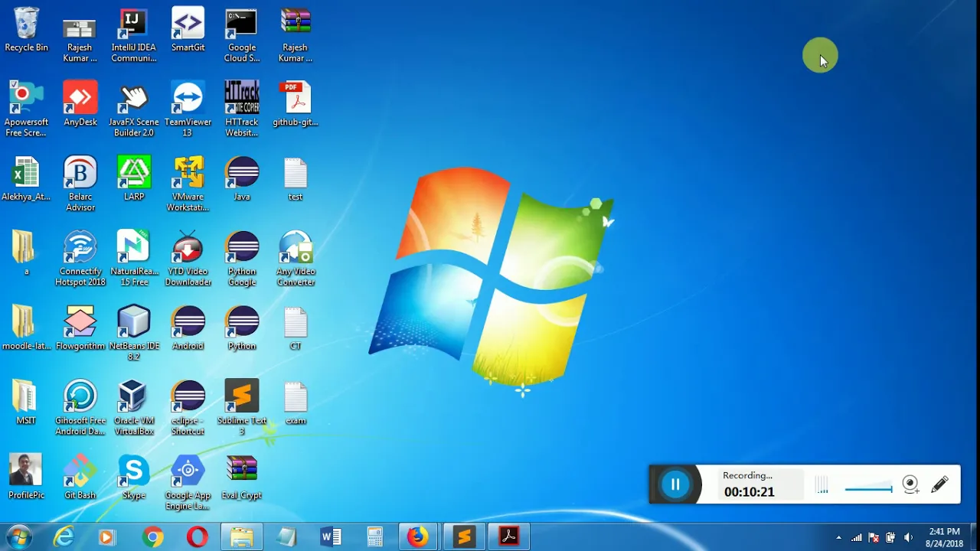
Task: Select the Python Google Eclipse shortcut
Action: 242,259
